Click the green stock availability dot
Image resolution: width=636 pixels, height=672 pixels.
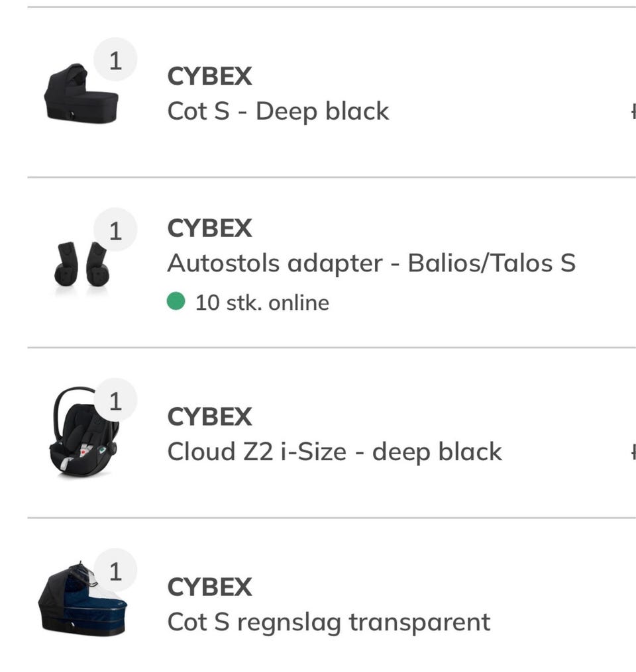pos(176,302)
